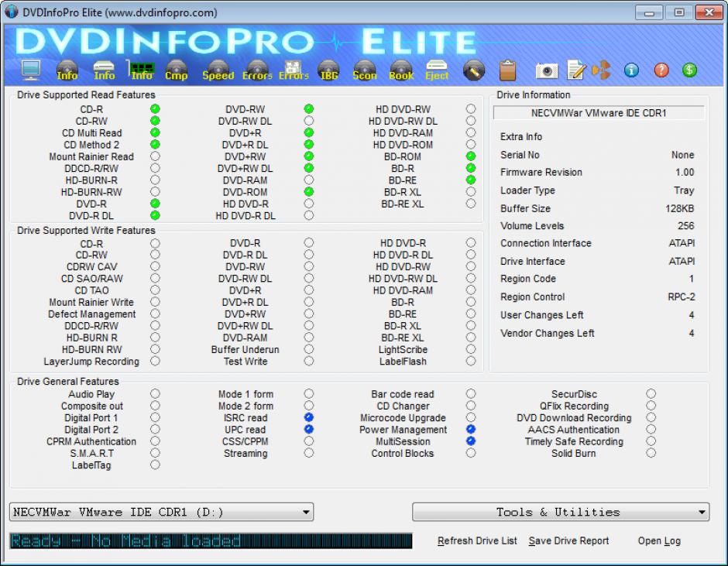Click the BD-ROM read feature indicator
The image size is (728, 566).
(471, 156)
